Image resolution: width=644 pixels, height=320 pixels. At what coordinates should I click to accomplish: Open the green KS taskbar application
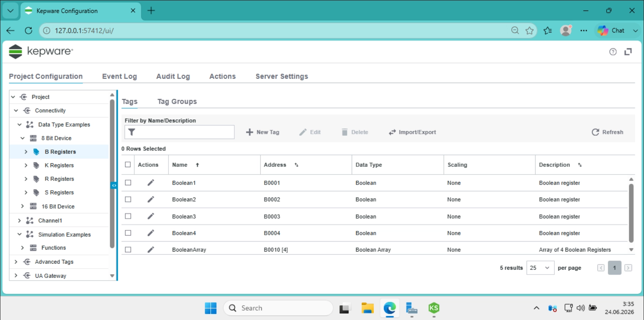[x=434, y=308]
